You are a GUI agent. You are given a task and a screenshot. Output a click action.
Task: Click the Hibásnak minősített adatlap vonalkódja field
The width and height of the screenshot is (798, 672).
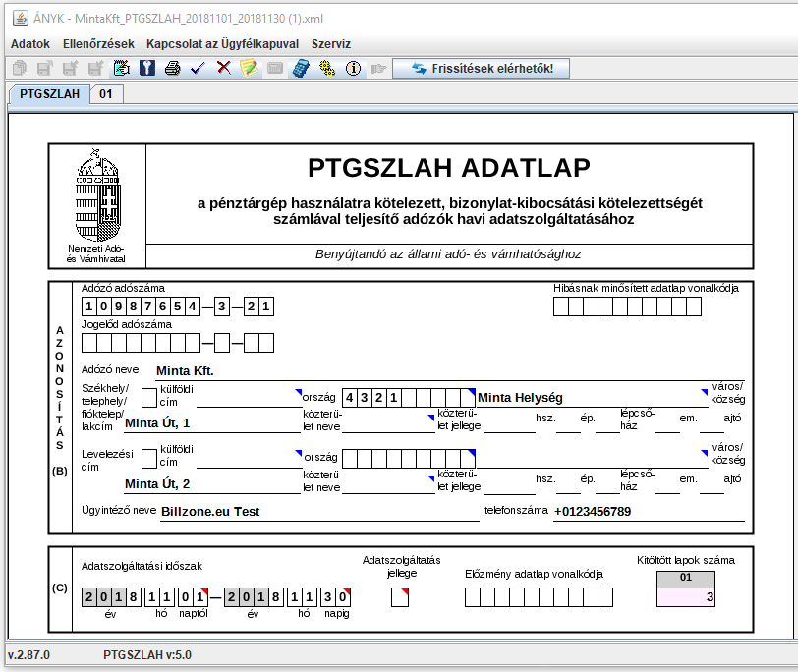click(x=628, y=307)
